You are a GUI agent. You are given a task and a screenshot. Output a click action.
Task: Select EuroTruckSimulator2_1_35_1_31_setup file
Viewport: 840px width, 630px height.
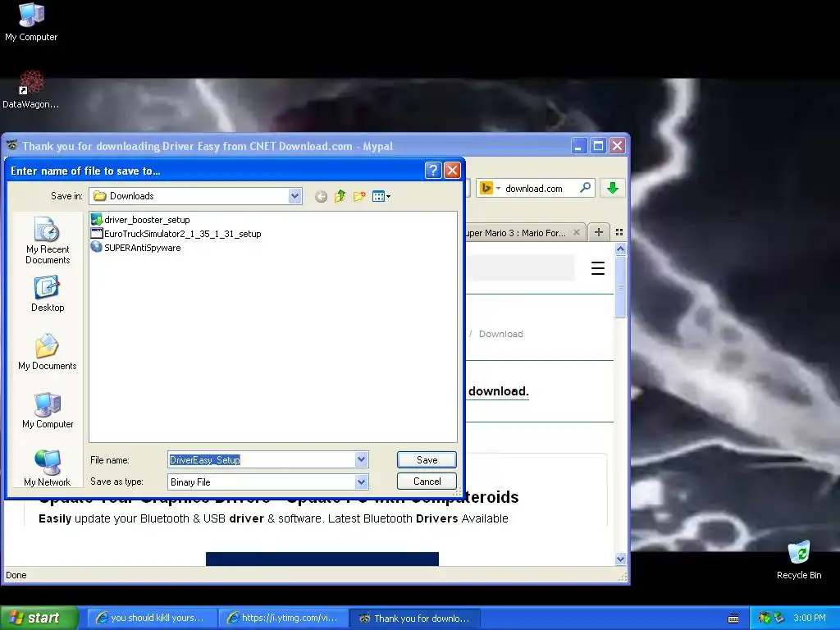click(176, 234)
